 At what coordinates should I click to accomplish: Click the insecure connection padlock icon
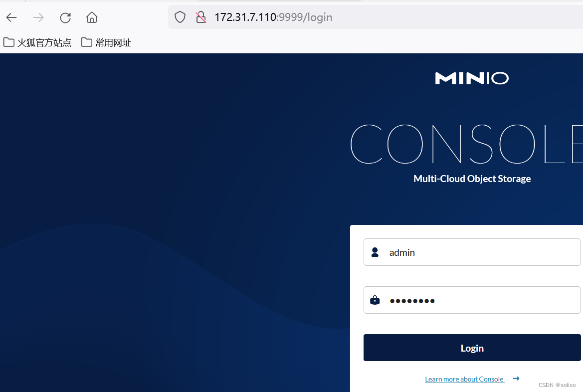click(201, 17)
